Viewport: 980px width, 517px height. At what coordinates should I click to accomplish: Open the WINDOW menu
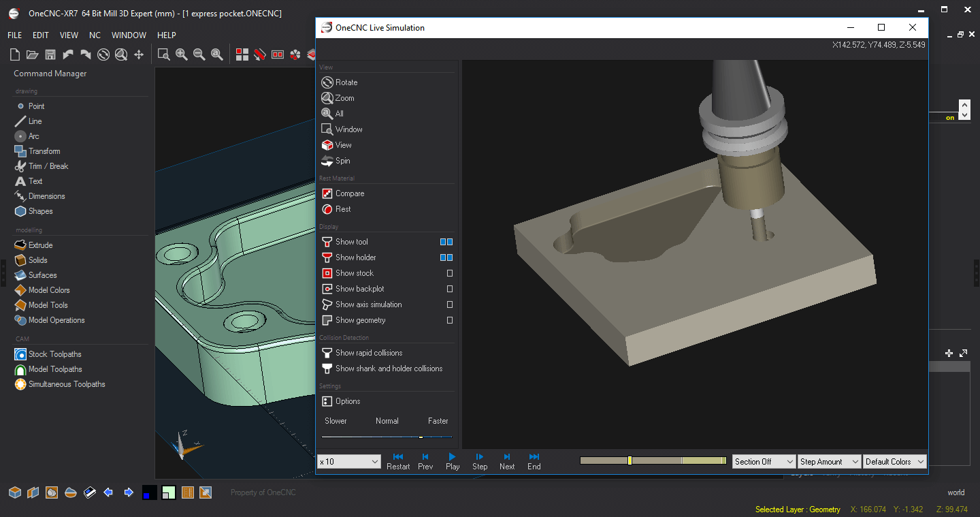129,35
